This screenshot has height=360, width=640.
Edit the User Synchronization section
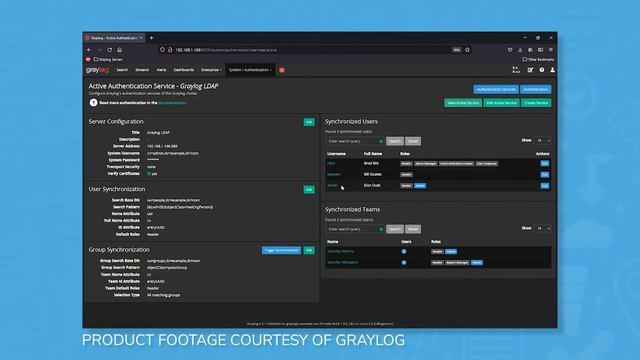309,190
